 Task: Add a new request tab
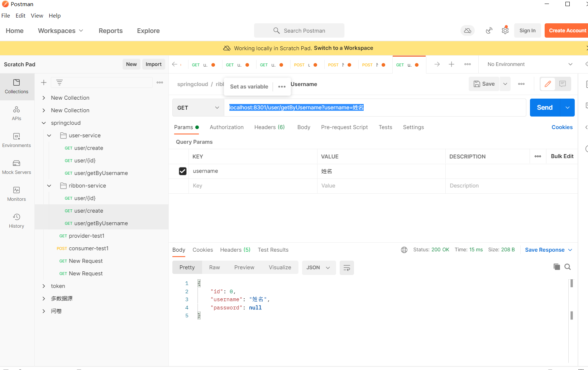451,64
